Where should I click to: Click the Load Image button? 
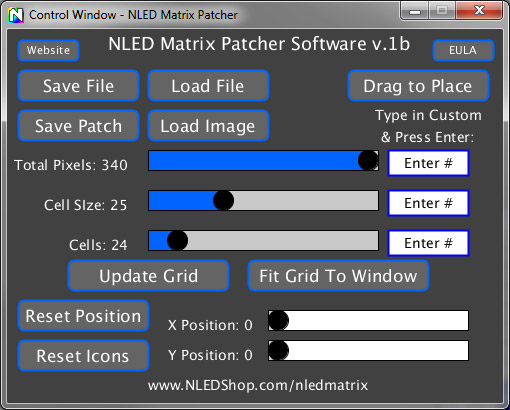pyautogui.click(x=208, y=126)
